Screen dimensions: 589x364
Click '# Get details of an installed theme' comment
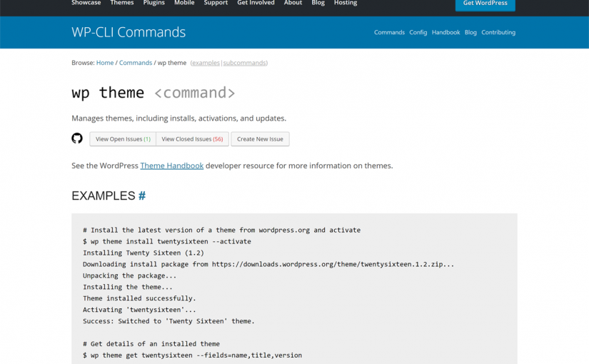coord(151,344)
